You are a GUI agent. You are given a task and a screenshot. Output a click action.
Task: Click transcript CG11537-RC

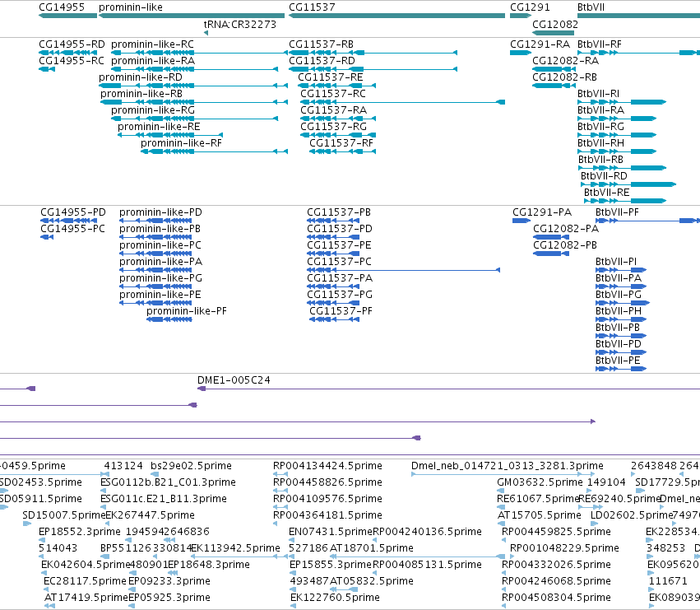(333, 94)
